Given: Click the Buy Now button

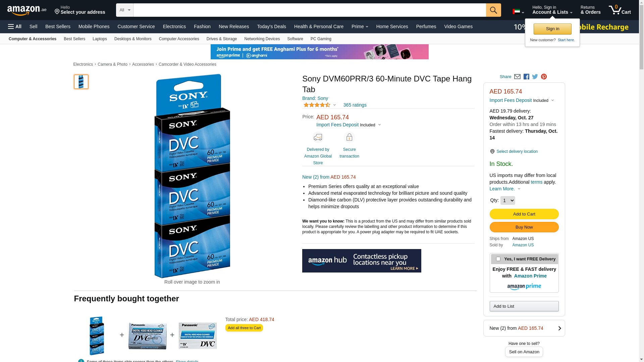Looking at the screenshot, I should click(524, 227).
